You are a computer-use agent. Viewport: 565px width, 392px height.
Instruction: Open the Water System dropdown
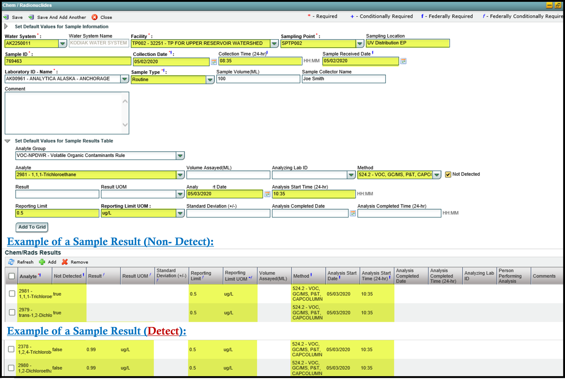coord(63,43)
